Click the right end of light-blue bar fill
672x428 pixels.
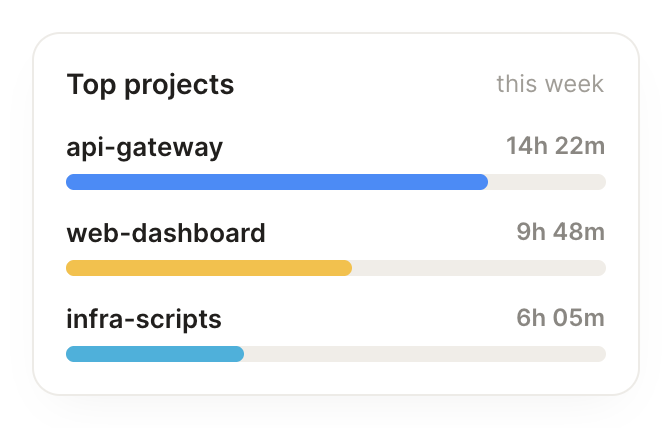(x=240, y=354)
